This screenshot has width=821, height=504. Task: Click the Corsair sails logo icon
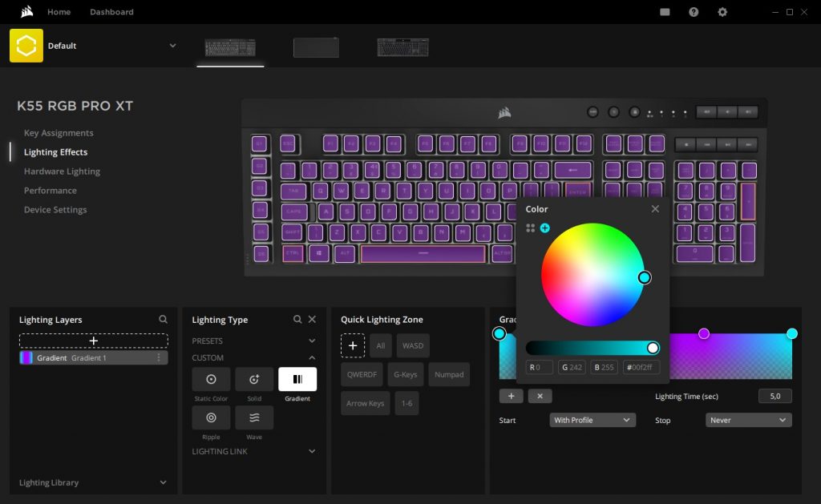tap(26, 11)
